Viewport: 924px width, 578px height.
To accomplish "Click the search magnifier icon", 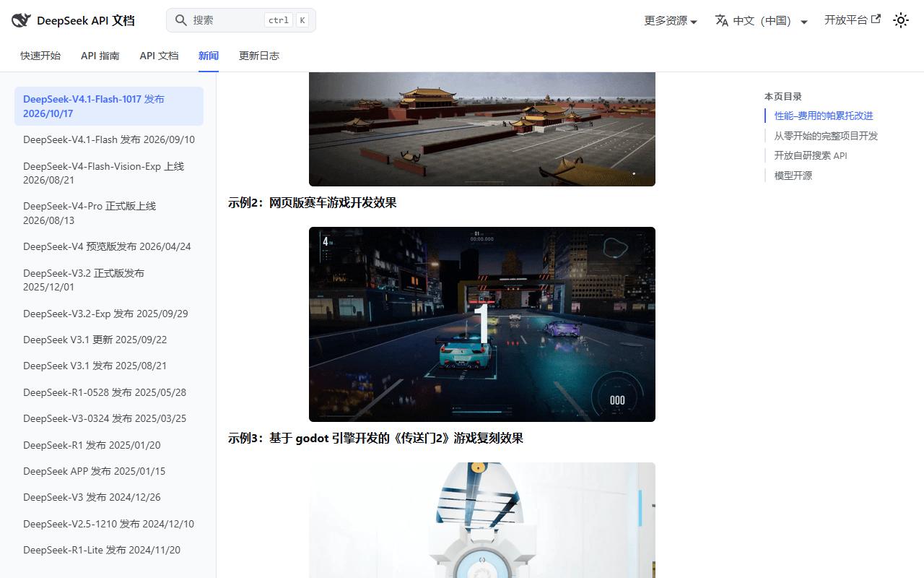I will (x=181, y=20).
